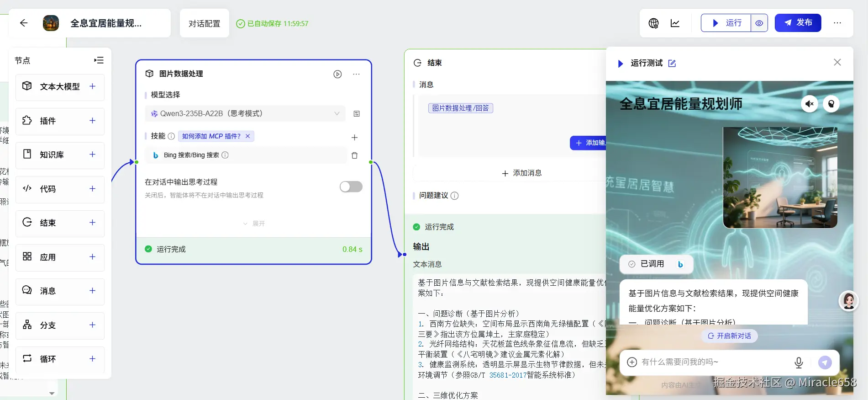Start voice input with the microphone icon

(799, 363)
